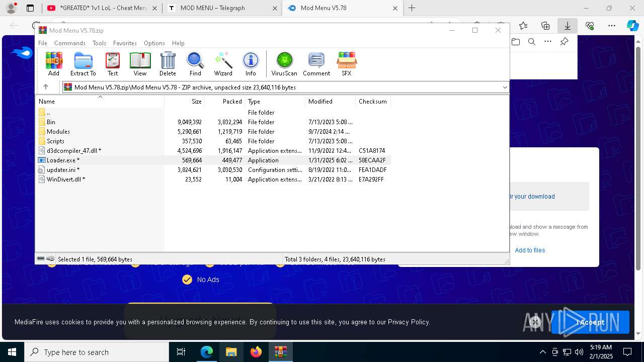This screenshot has height=362, width=644.
Task: Open Task View on the taskbar
Action: pyautogui.click(x=181, y=352)
